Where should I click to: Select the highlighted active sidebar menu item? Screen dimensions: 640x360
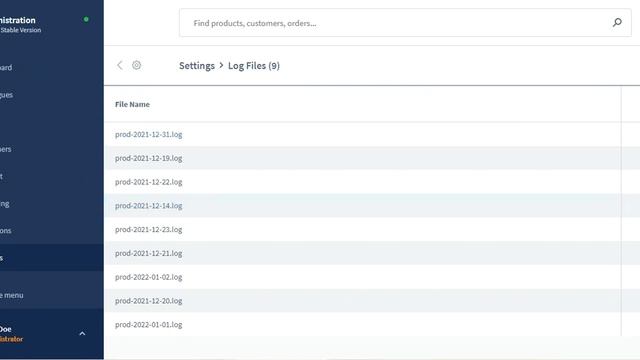pyautogui.click(x=51, y=258)
